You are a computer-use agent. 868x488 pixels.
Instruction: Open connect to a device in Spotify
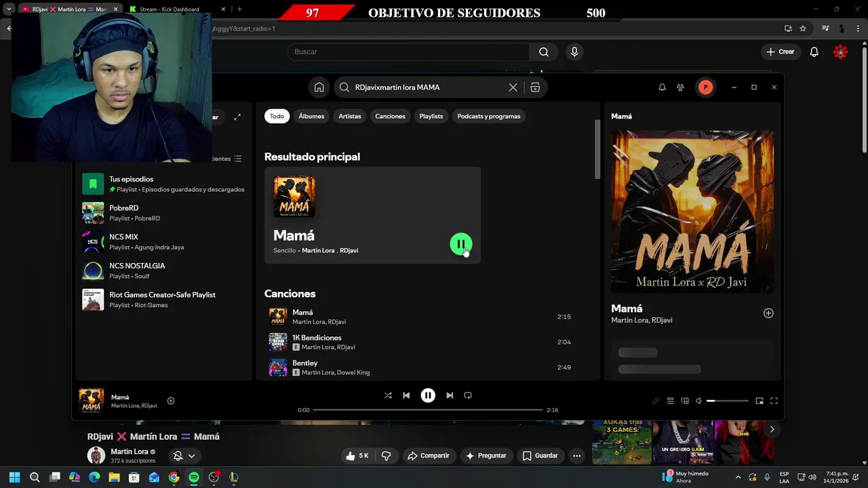(x=685, y=401)
